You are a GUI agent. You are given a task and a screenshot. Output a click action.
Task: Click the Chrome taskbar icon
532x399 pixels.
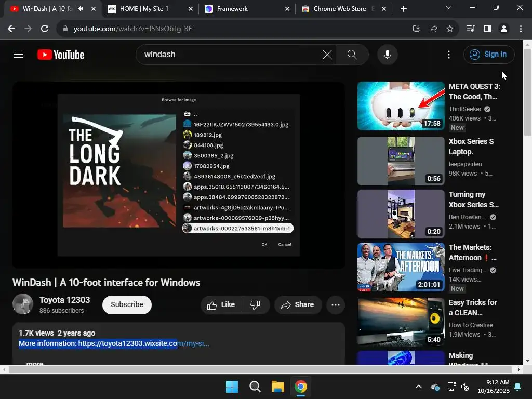click(x=301, y=387)
